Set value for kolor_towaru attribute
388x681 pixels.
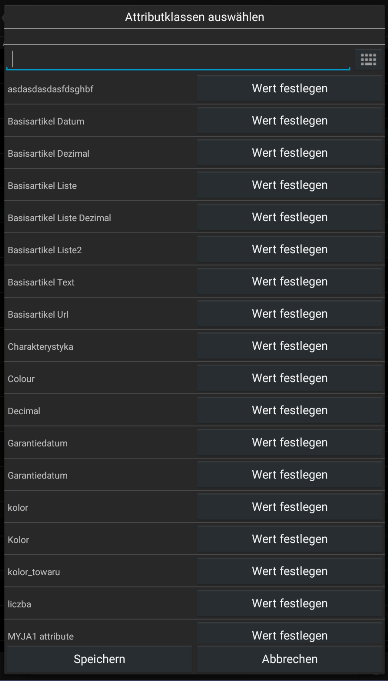tap(289, 571)
